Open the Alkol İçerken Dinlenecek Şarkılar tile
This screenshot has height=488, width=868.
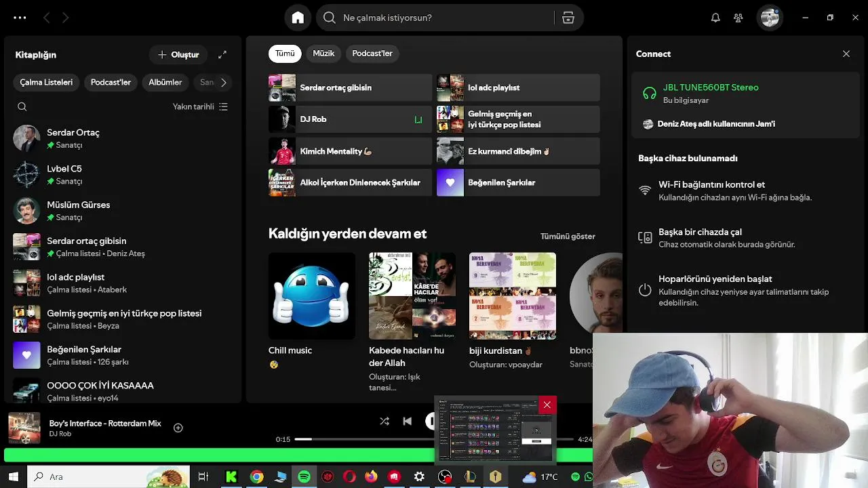point(350,182)
